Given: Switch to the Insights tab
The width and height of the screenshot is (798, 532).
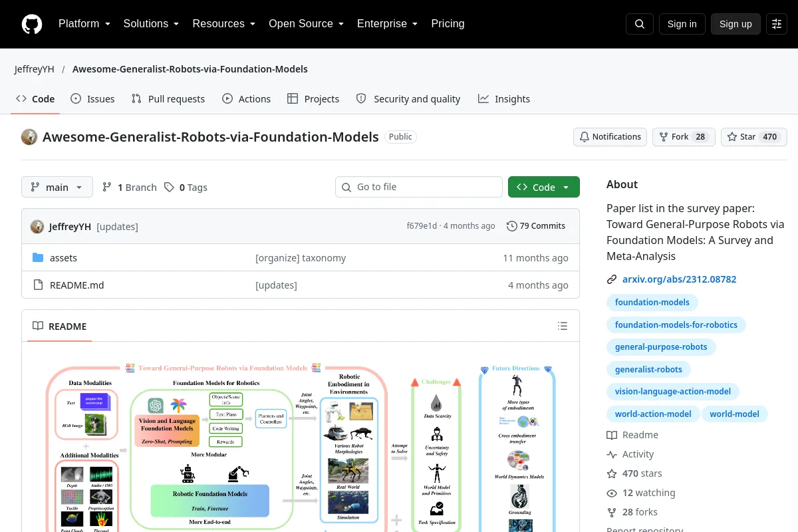Looking at the screenshot, I should [504, 99].
